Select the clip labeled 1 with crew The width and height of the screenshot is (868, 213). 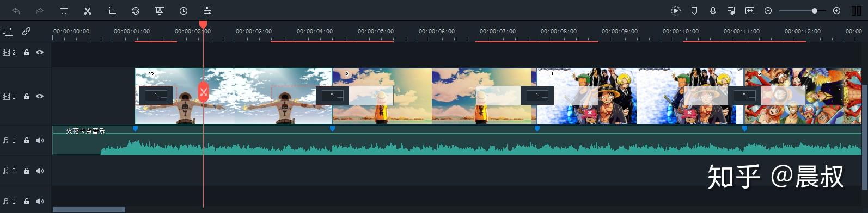coord(640,96)
